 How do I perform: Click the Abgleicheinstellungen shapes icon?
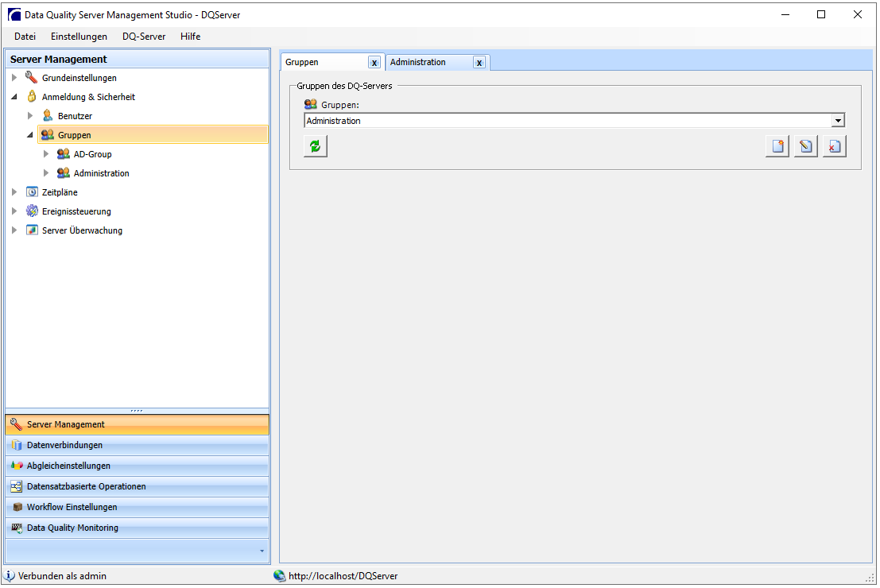pos(16,466)
